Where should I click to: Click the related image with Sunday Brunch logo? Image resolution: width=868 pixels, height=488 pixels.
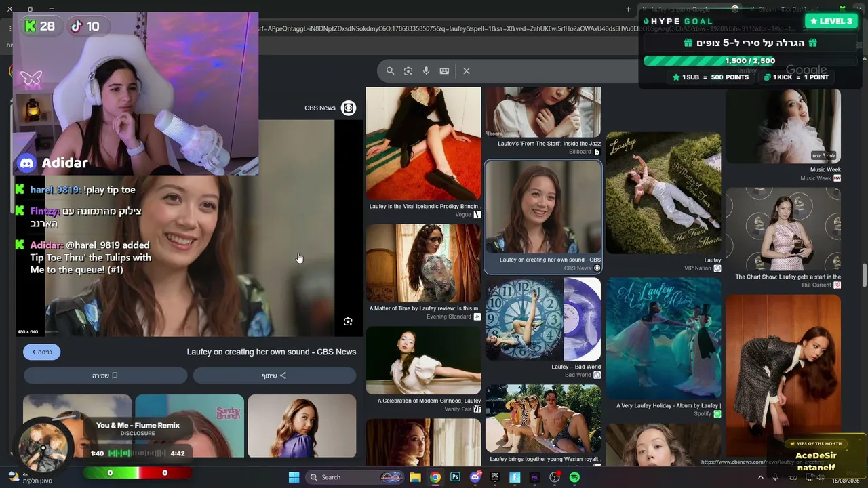click(x=189, y=426)
